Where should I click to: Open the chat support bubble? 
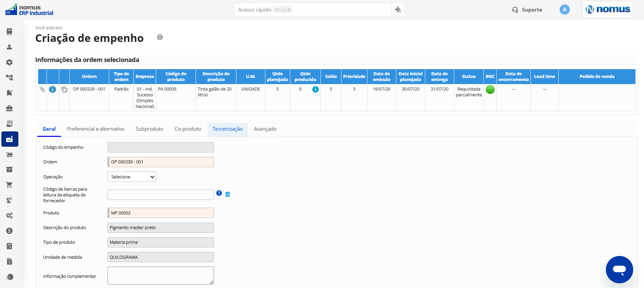(619, 270)
